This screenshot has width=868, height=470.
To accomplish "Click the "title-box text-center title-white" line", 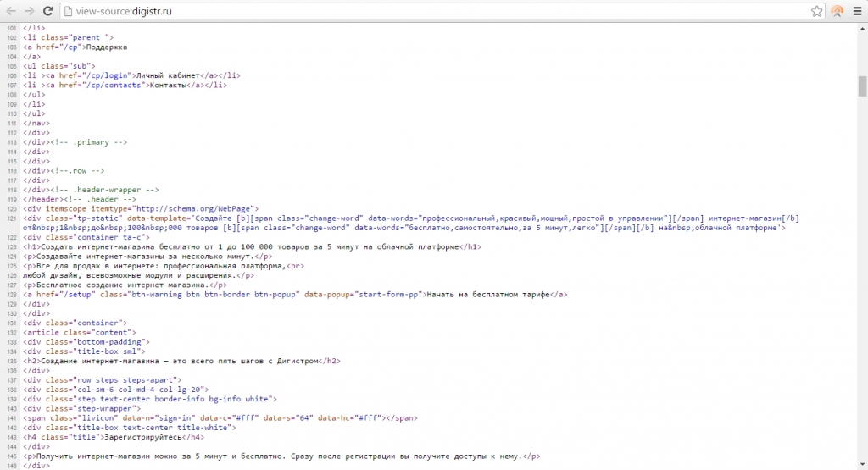I will [x=130, y=428].
